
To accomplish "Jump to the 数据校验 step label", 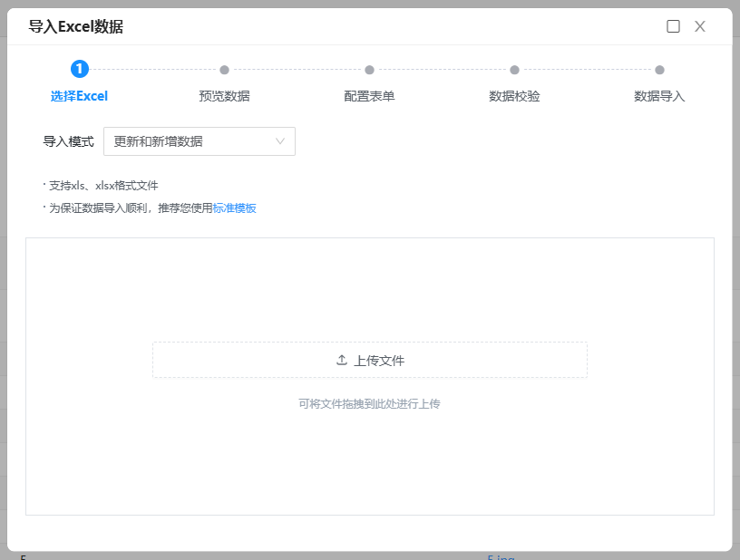I will pos(514,96).
